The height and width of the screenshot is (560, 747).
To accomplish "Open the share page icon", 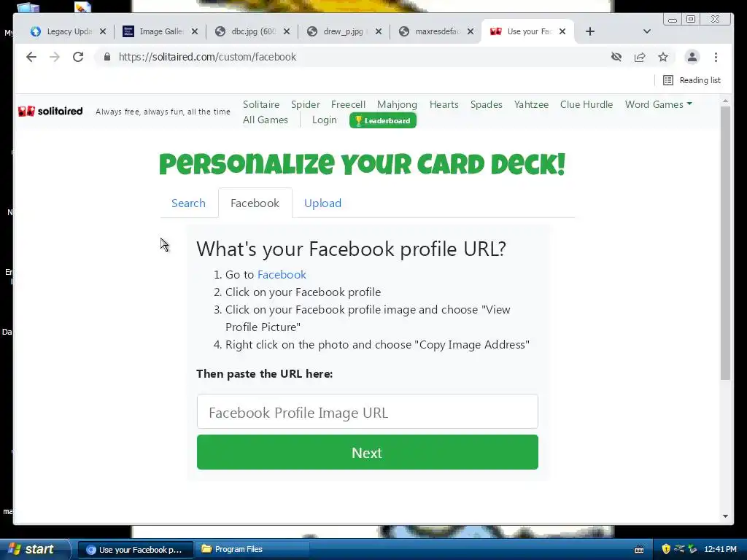I will click(640, 57).
